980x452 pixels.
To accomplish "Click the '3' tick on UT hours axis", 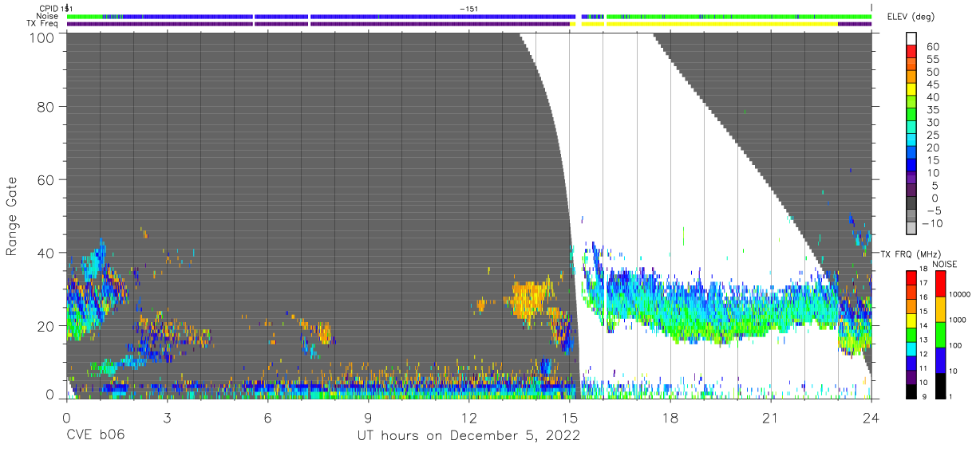I will click(166, 416).
